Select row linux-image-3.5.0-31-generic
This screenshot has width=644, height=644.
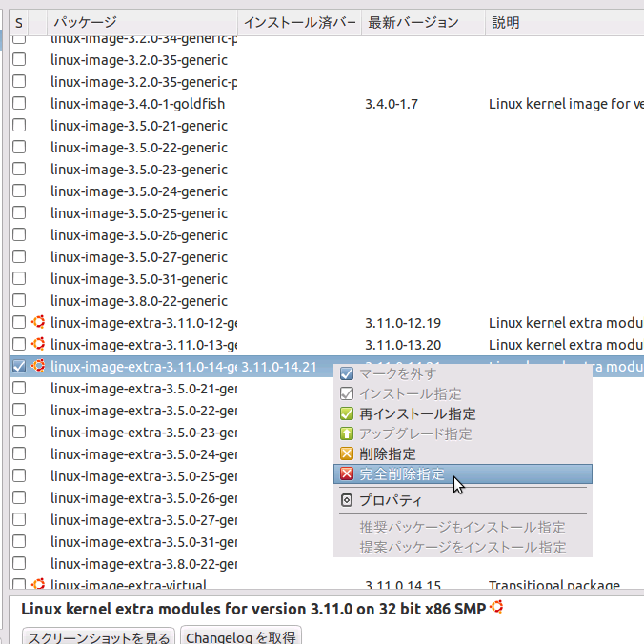click(x=327, y=279)
